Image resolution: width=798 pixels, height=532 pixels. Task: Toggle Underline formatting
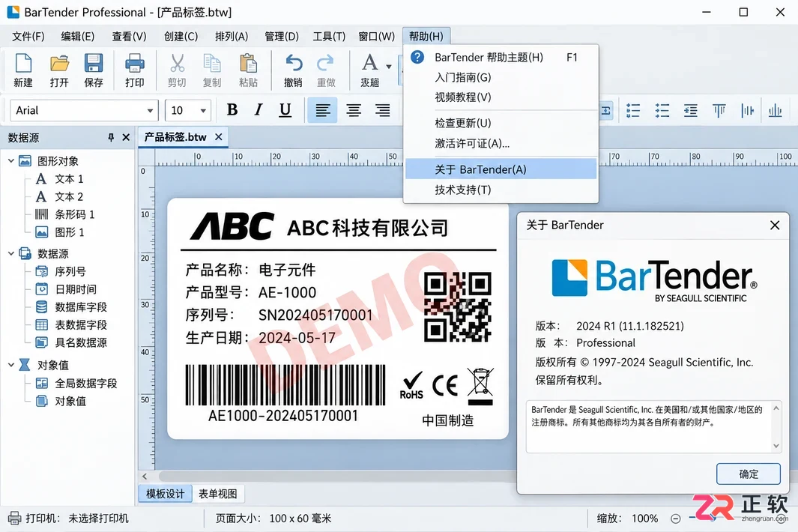click(285, 110)
